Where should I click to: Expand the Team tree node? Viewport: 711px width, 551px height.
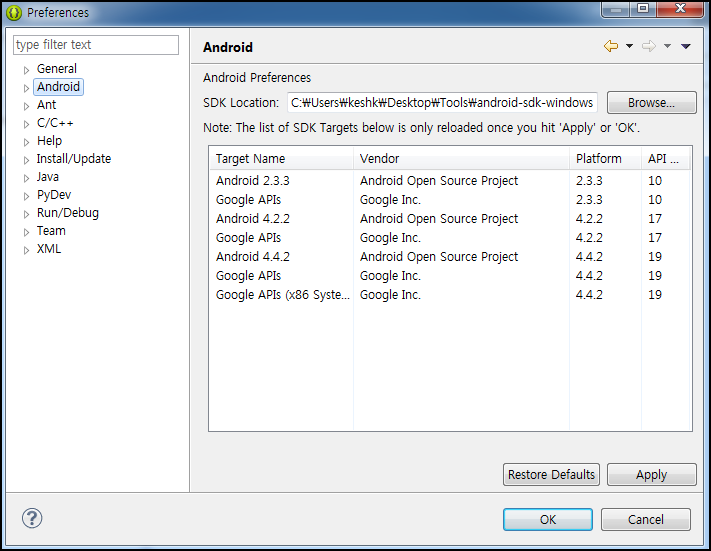coord(26,232)
